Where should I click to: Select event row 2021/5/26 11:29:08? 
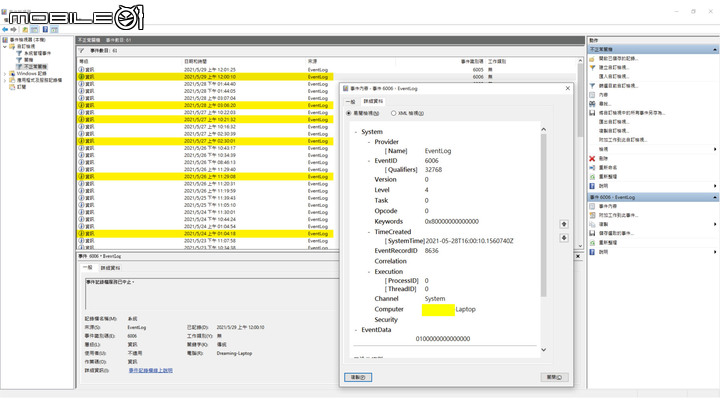(205, 176)
